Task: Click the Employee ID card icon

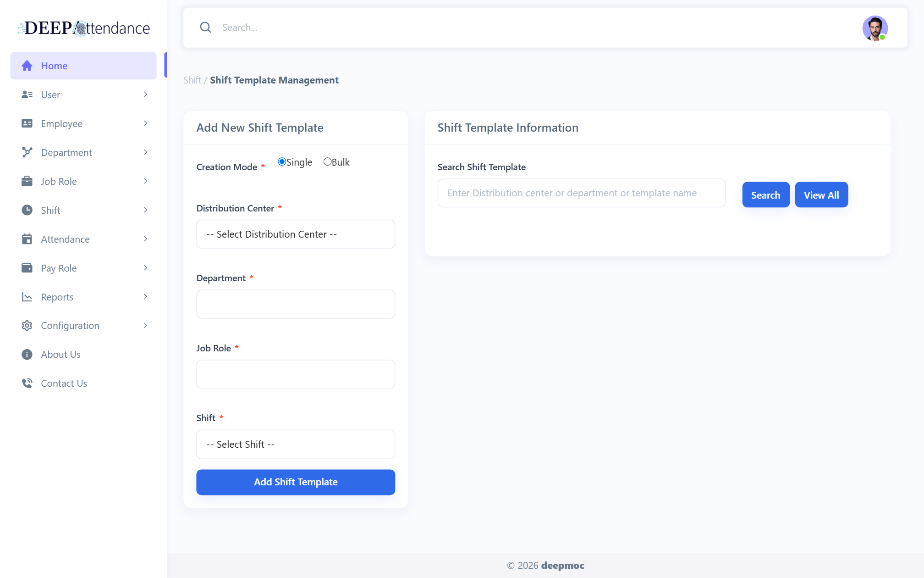Action: pyautogui.click(x=27, y=123)
